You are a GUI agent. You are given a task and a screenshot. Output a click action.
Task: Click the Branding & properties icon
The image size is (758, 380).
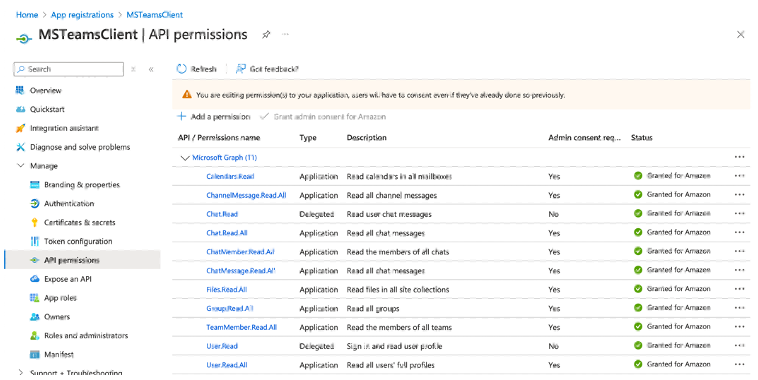34,185
